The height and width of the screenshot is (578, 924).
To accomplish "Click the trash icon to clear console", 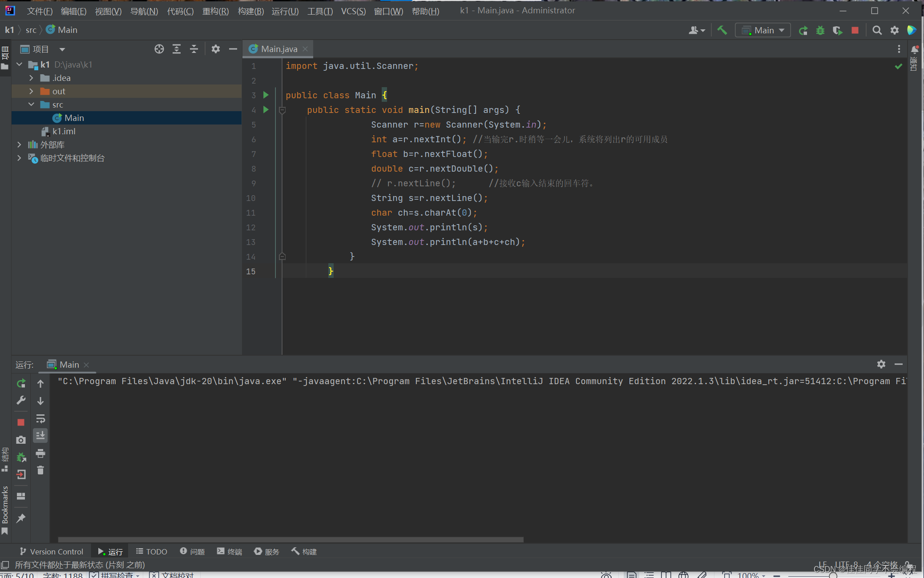I will 40,470.
